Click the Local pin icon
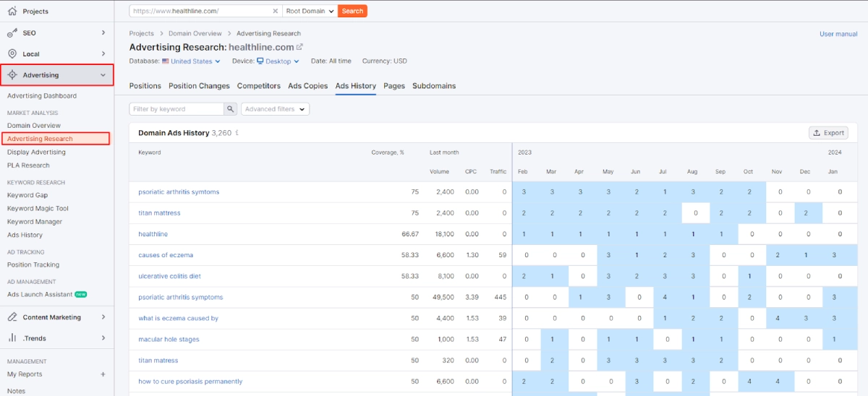This screenshot has height=396, width=868. coord(12,53)
